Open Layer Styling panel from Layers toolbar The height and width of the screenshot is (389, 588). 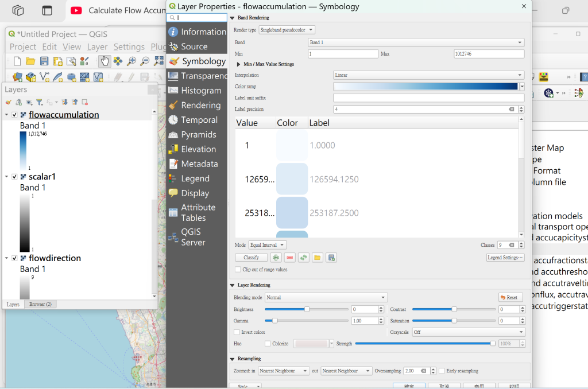8,102
